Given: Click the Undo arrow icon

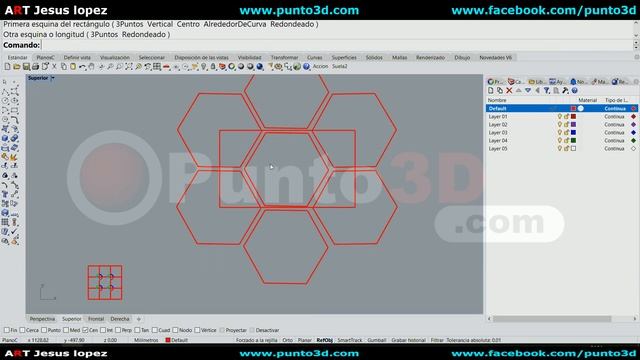Looking at the screenshot, I should click(82, 67).
